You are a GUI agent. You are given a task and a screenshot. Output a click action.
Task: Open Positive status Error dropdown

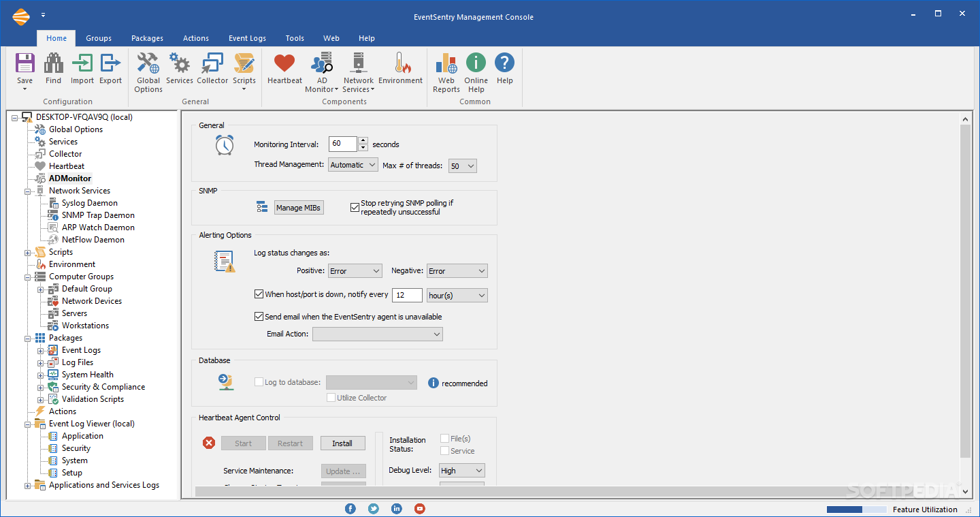355,271
